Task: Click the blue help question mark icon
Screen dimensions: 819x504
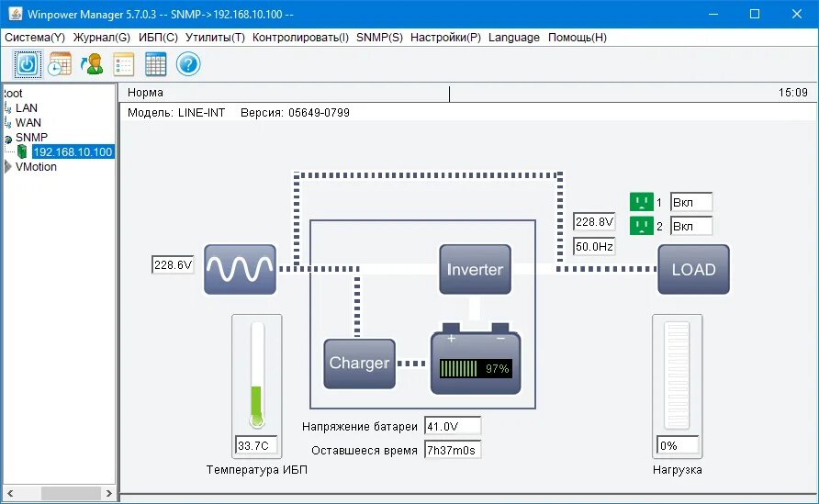Action: click(x=188, y=64)
